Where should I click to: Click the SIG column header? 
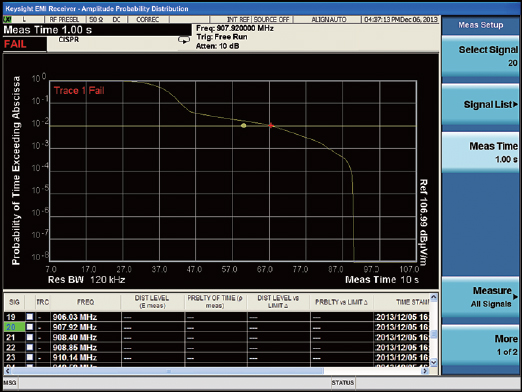click(14, 302)
